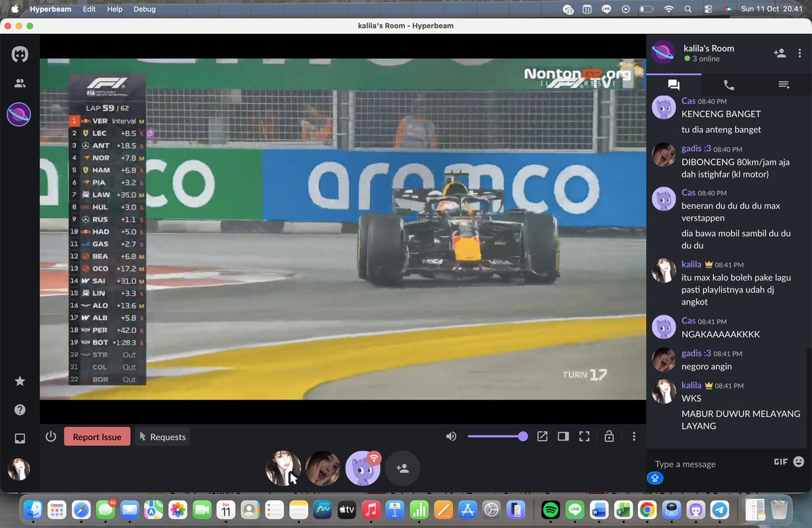Invite someone using the header add-person icon
Viewport: 812px width, 528px height.
(x=779, y=53)
